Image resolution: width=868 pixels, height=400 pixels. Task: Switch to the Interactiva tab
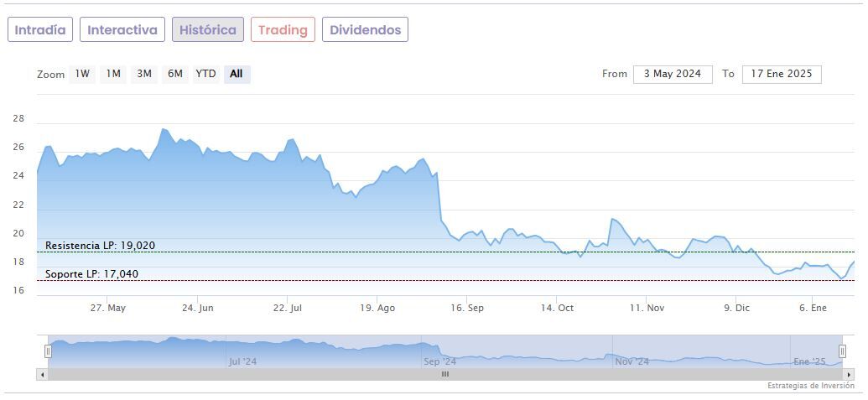tap(122, 30)
